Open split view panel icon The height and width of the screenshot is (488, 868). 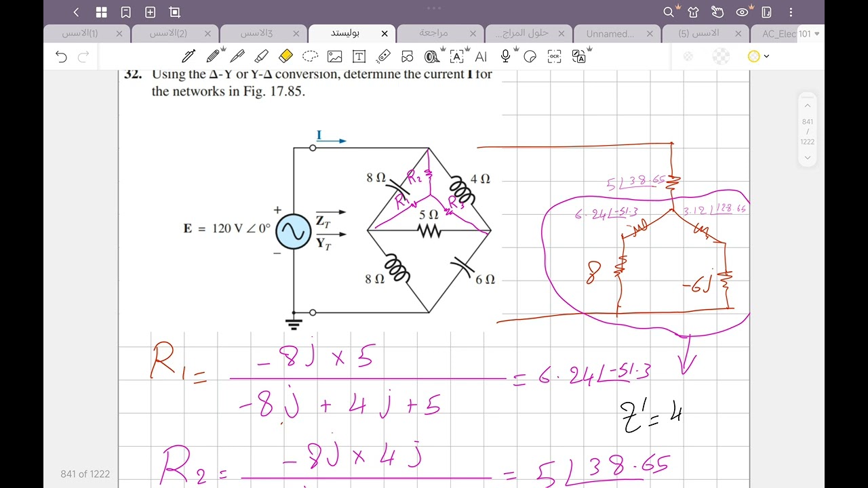point(767,12)
